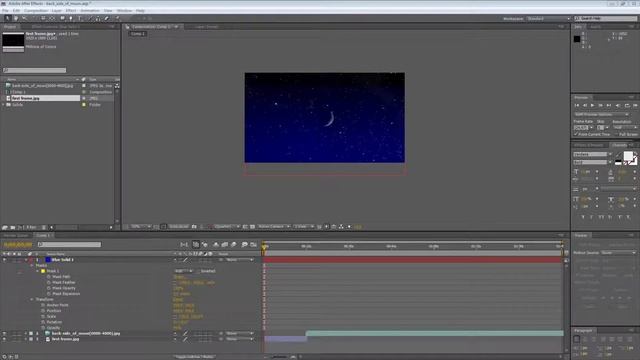Click Toggle Switches / Modes button
The height and width of the screenshot is (360, 640).
tap(195, 357)
